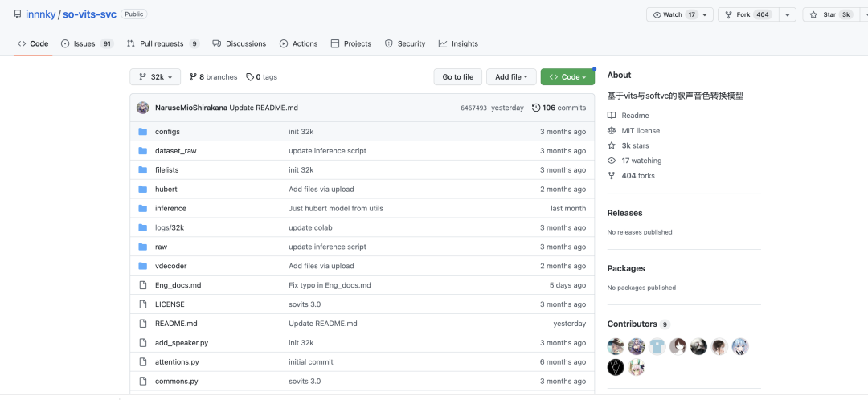Click the clock history icon beside commits

(536, 108)
